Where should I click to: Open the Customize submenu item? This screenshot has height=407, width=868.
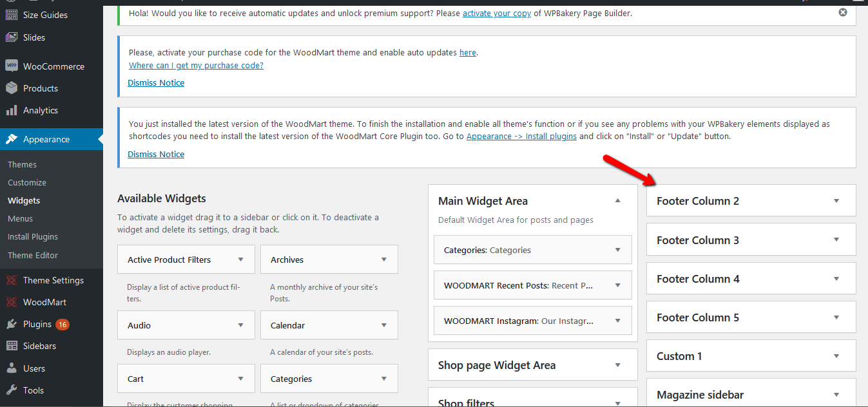click(27, 182)
